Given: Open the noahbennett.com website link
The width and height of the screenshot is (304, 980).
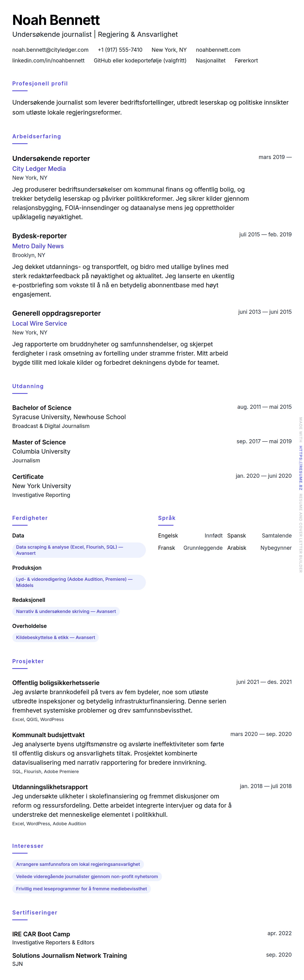Looking at the screenshot, I should pos(218,50).
